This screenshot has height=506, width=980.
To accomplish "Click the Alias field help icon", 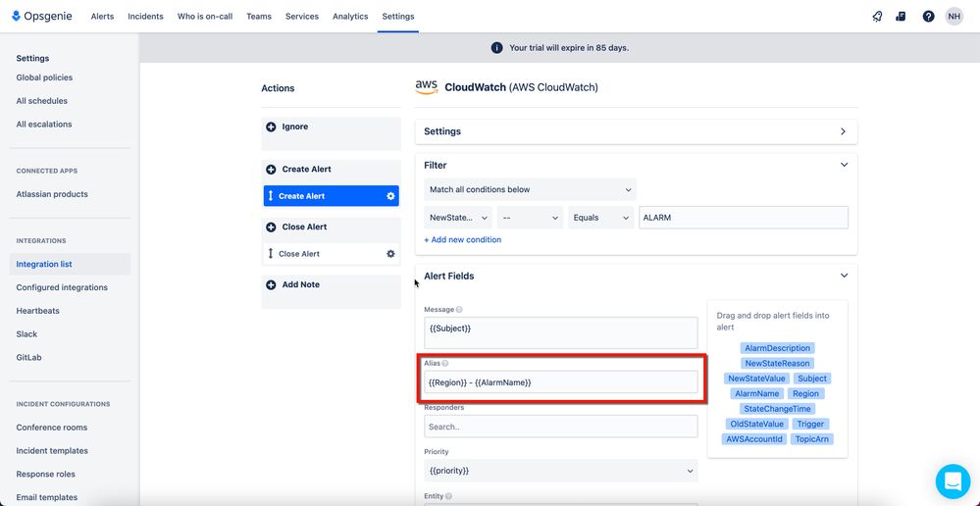I will 445,363.
